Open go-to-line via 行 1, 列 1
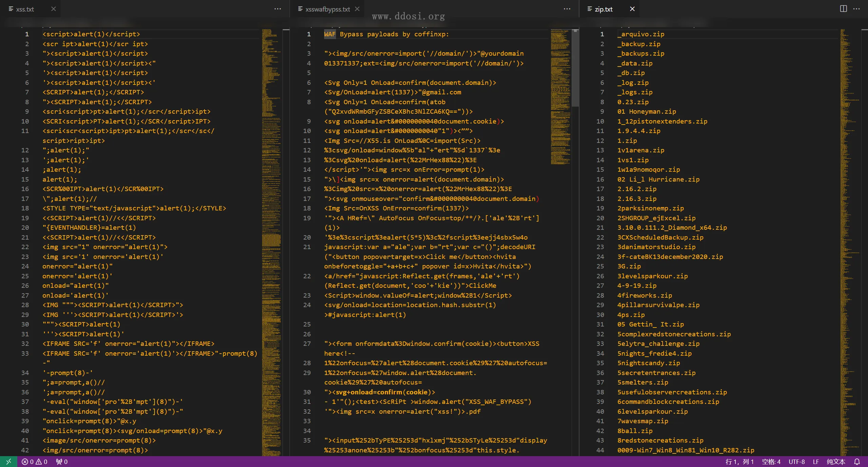The height and width of the screenshot is (467, 868). tap(739, 462)
